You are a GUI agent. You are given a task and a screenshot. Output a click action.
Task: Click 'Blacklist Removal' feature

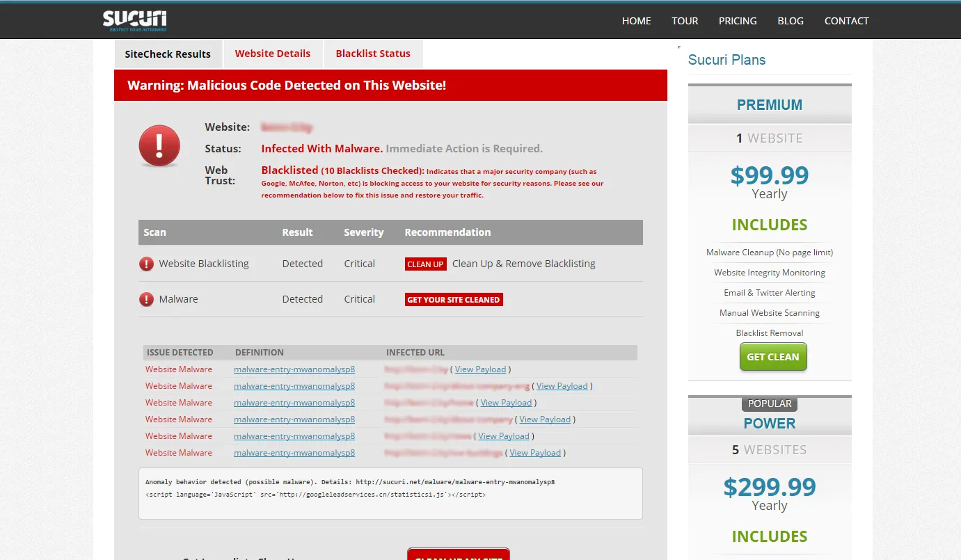770,333
